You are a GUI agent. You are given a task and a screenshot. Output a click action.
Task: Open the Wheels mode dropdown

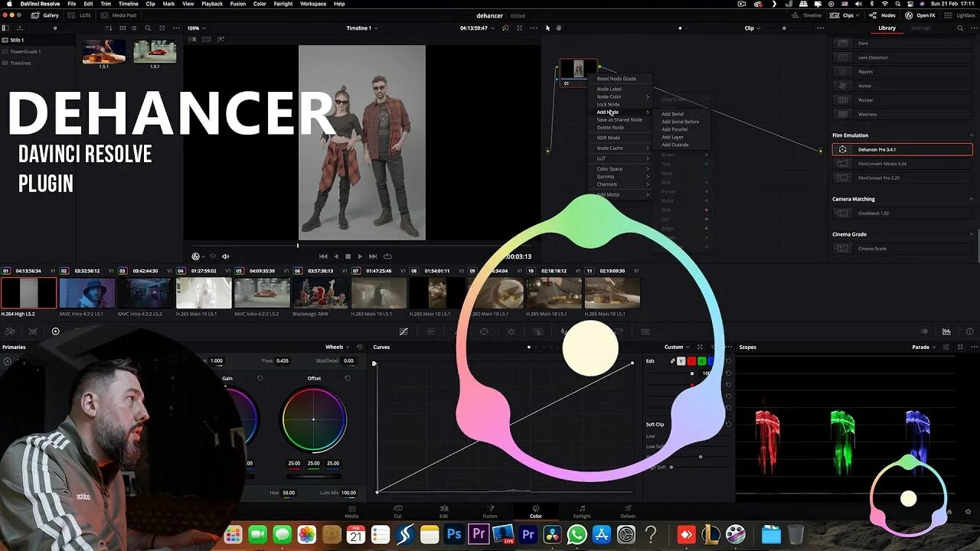pos(338,347)
